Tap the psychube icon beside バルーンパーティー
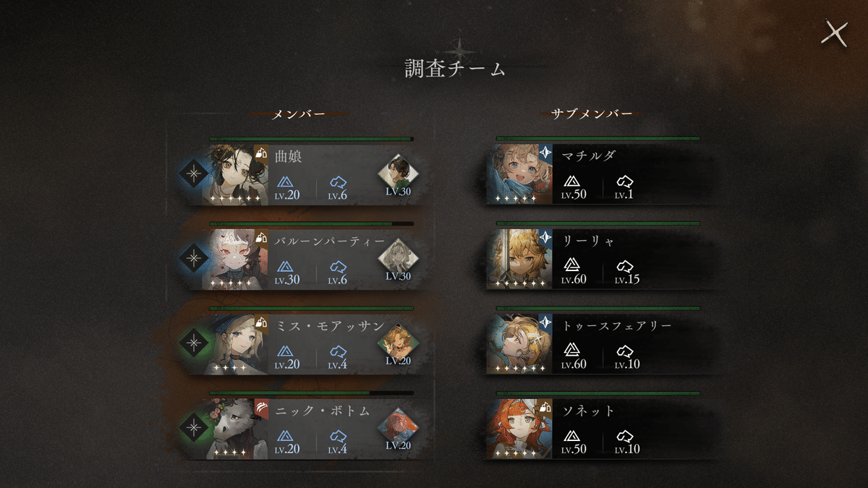 tap(397, 260)
